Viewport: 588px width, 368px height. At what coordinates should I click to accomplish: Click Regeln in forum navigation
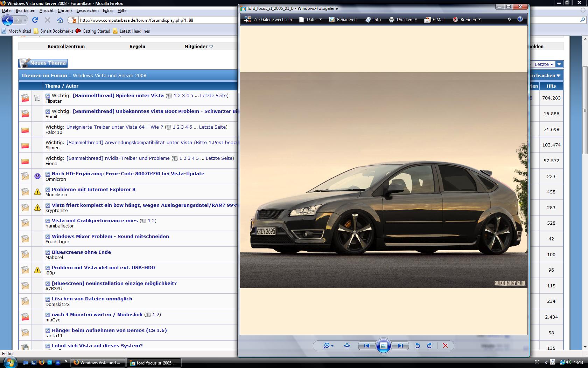point(137,46)
